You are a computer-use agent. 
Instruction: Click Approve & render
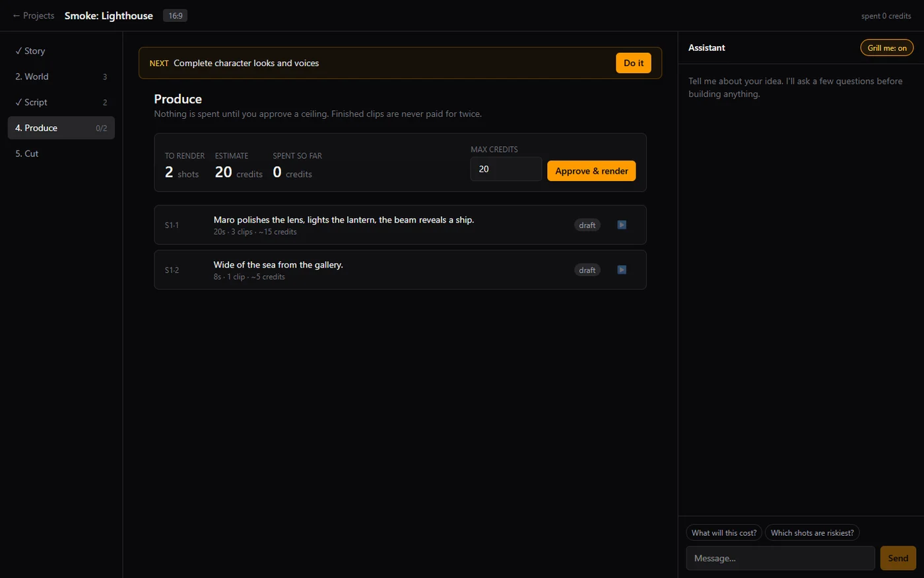click(x=591, y=171)
